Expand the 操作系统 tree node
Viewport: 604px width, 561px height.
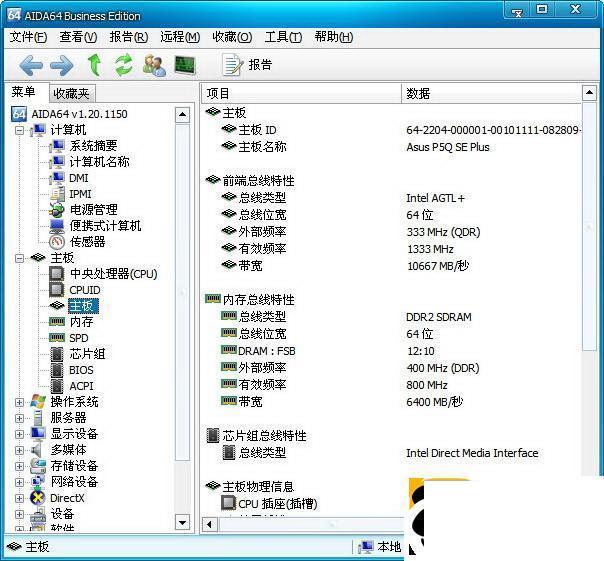pos(19,402)
